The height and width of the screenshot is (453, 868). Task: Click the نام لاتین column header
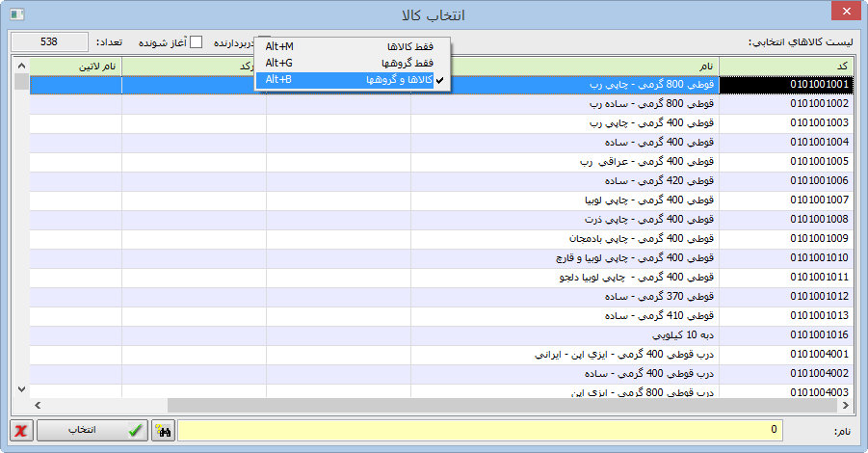tap(76, 67)
